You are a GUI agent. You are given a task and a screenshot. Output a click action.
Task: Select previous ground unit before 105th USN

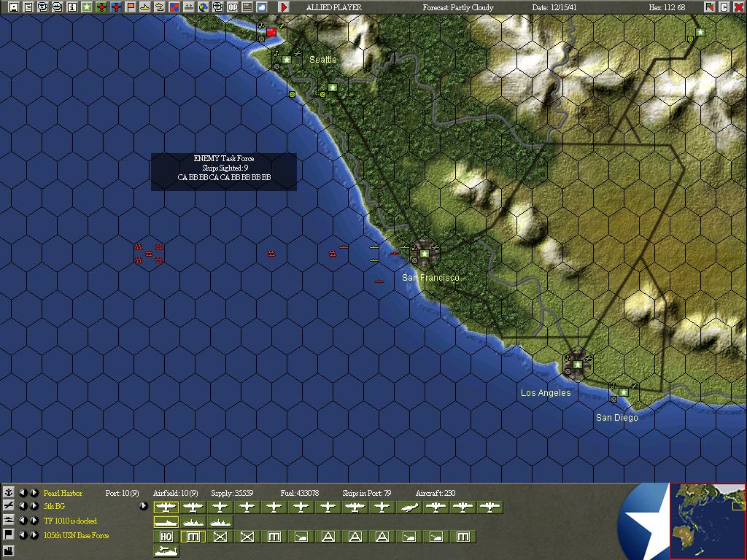[23, 534]
